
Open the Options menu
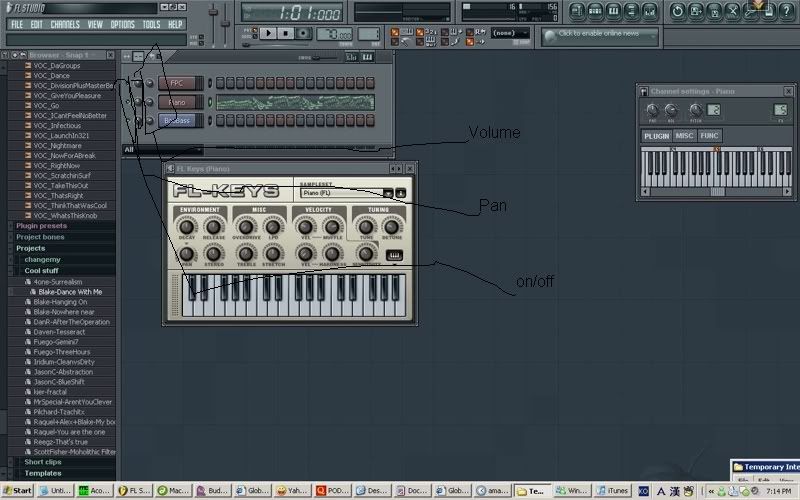122,24
